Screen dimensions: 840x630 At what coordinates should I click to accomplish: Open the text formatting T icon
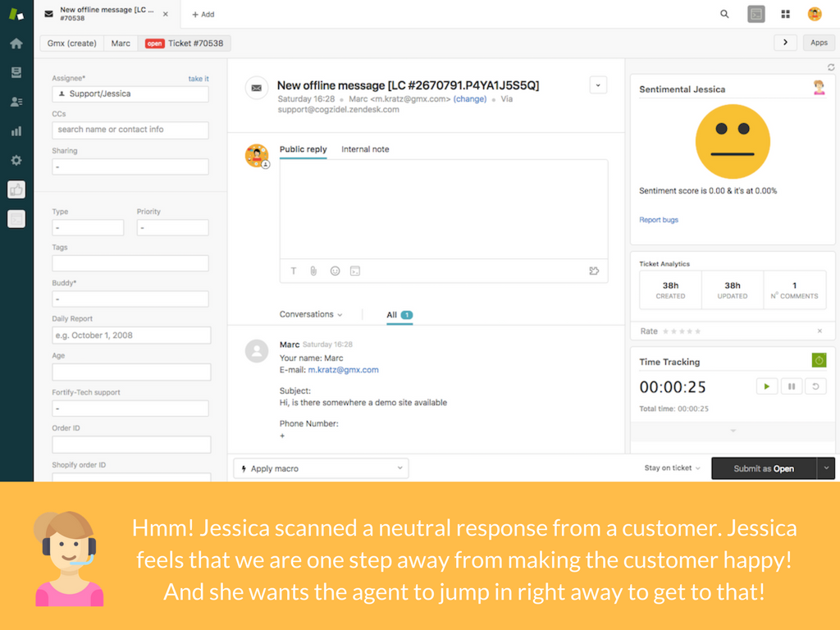point(294,271)
